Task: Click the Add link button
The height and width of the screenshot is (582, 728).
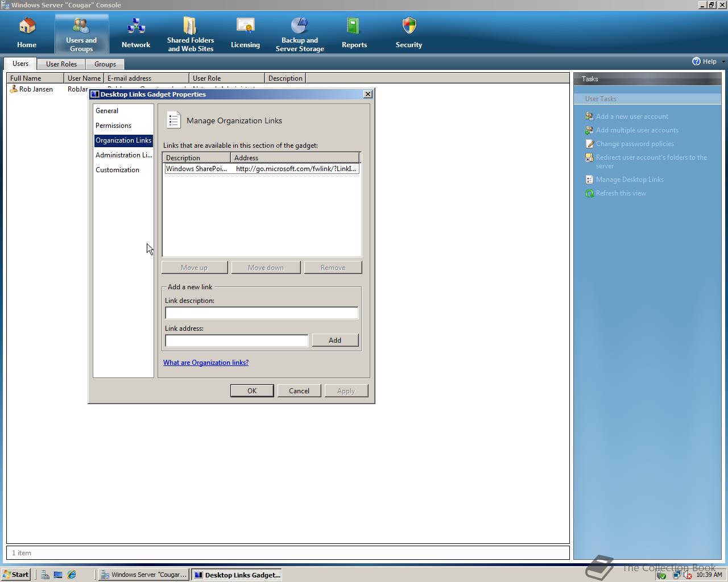Action: tap(335, 340)
